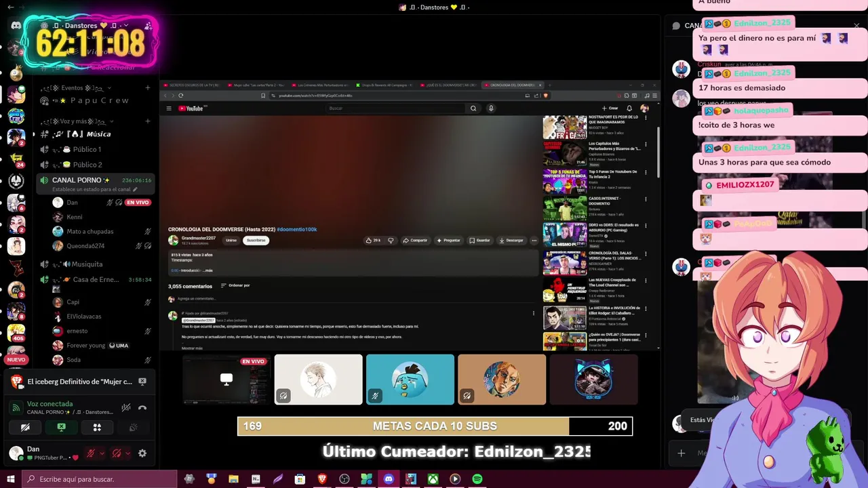
Task: Expand pinned comment with Mostrar más
Action: (192, 348)
